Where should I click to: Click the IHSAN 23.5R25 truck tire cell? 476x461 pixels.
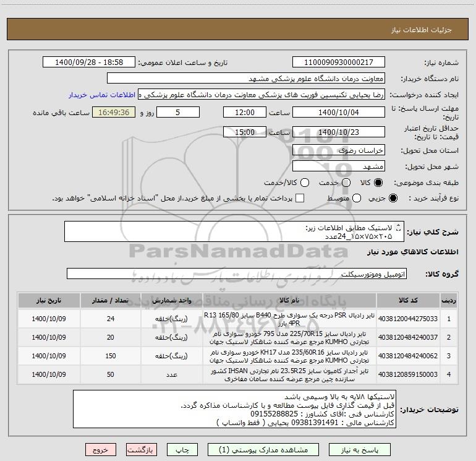tap(289, 374)
